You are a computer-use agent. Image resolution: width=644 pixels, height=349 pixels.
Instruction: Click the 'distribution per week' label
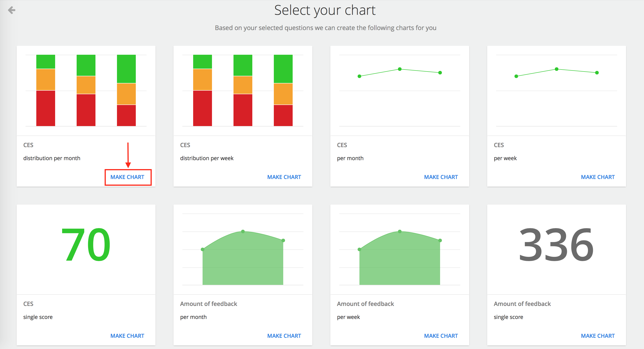point(207,158)
